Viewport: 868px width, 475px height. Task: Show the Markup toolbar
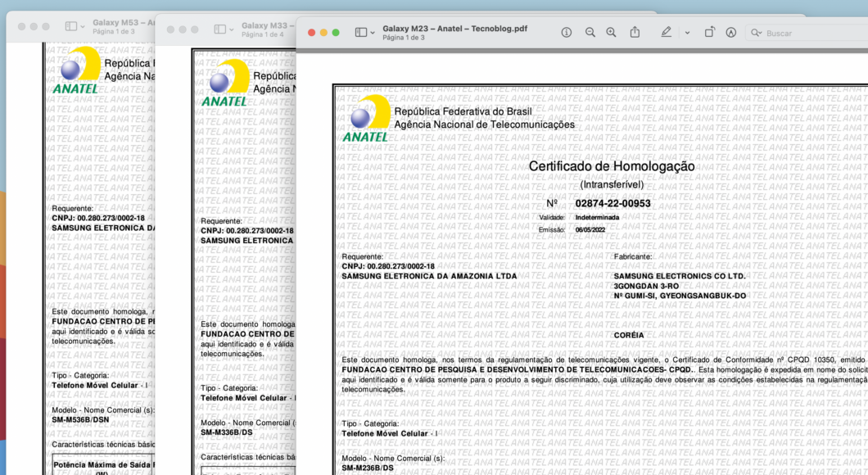tap(731, 33)
